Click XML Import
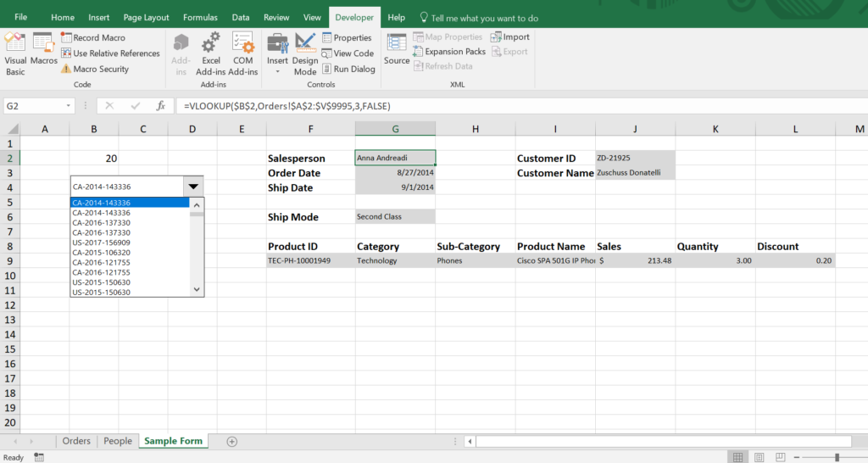 click(509, 37)
